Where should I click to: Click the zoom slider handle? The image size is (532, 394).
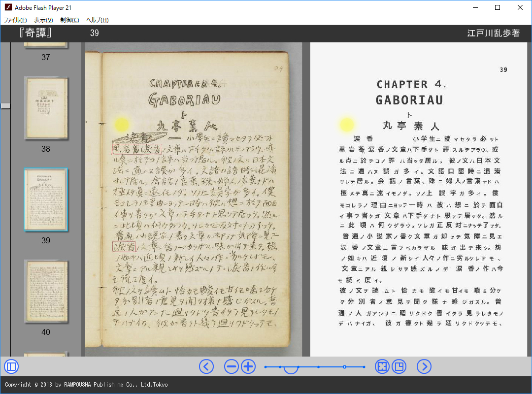click(291, 369)
